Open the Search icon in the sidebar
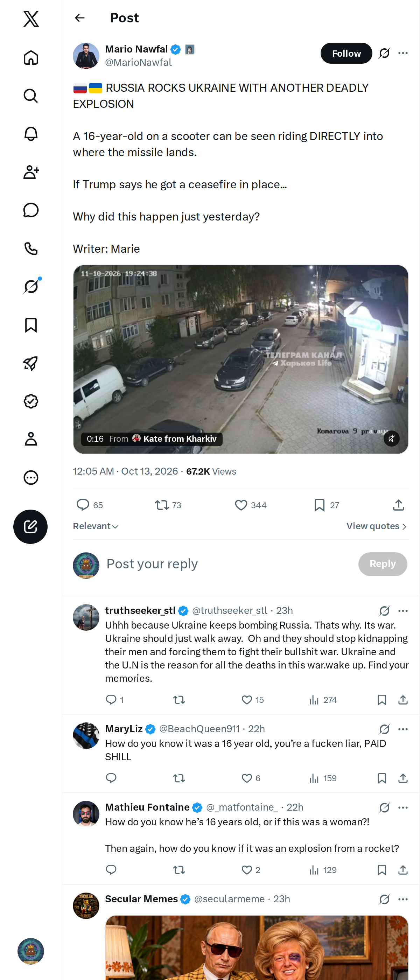420x980 pixels. click(31, 96)
